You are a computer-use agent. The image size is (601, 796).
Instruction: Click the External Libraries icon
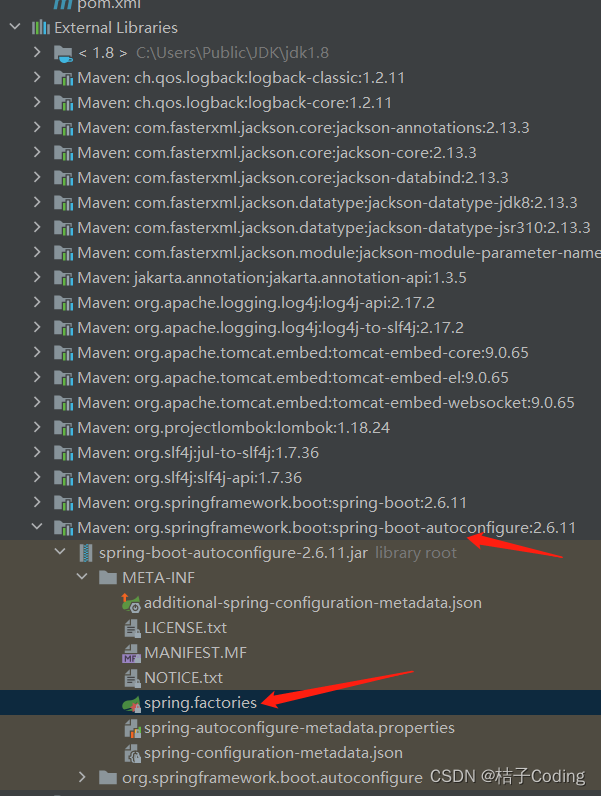[41, 27]
